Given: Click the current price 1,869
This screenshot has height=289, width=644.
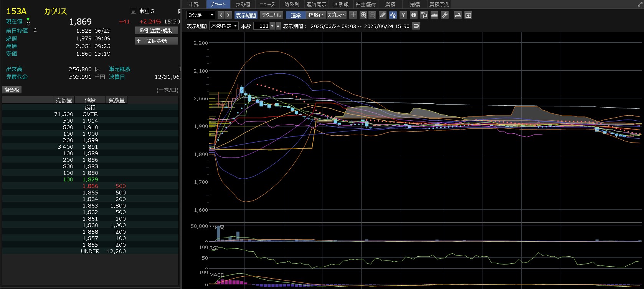Looking at the screenshot, I should (x=81, y=22).
